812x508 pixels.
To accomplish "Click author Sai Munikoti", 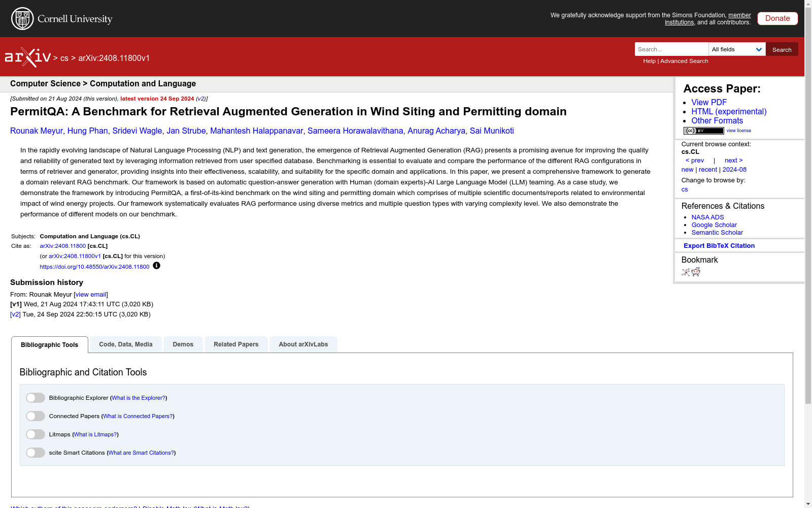I will coord(492,131).
